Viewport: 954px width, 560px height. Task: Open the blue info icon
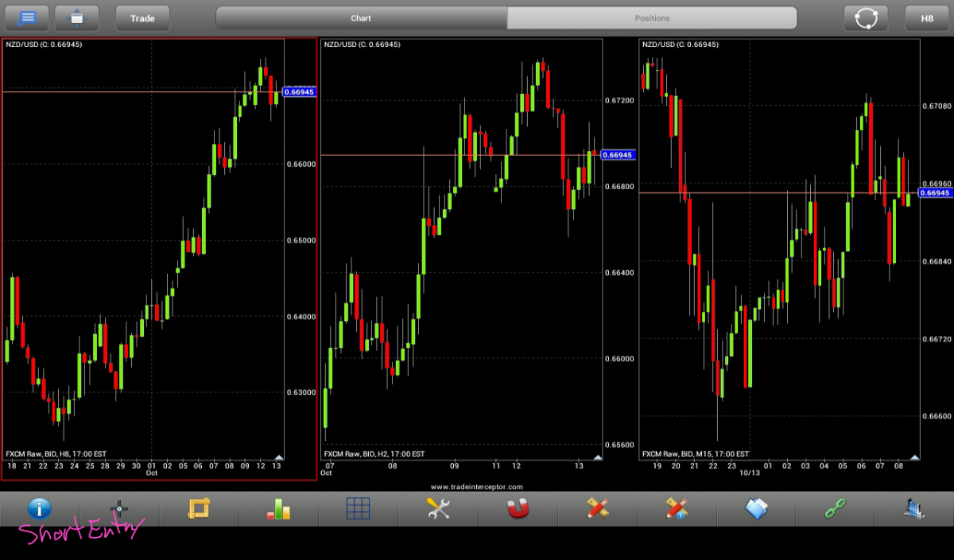pos(40,508)
